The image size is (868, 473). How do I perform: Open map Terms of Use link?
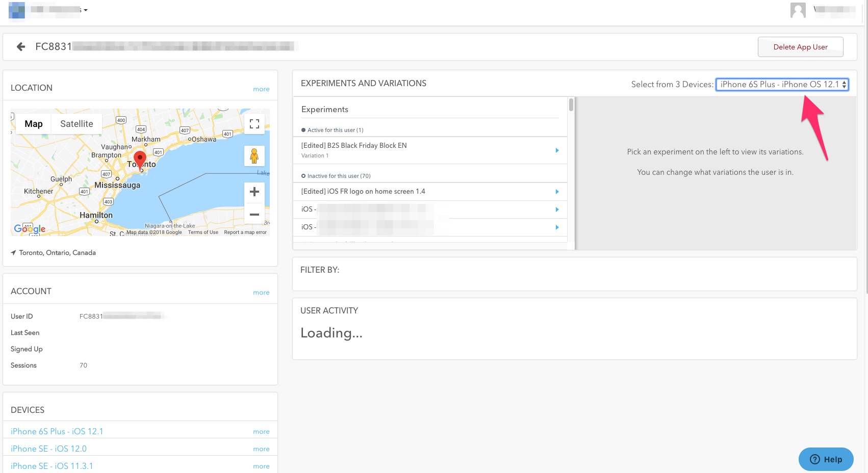(x=203, y=232)
